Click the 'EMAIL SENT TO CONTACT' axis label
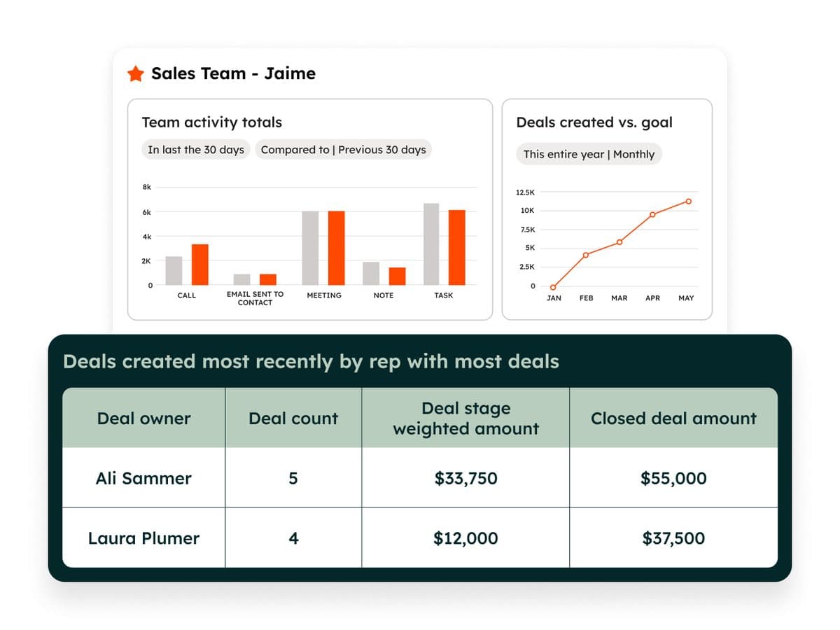The width and height of the screenshot is (840, 630). [x=255, y=298]
